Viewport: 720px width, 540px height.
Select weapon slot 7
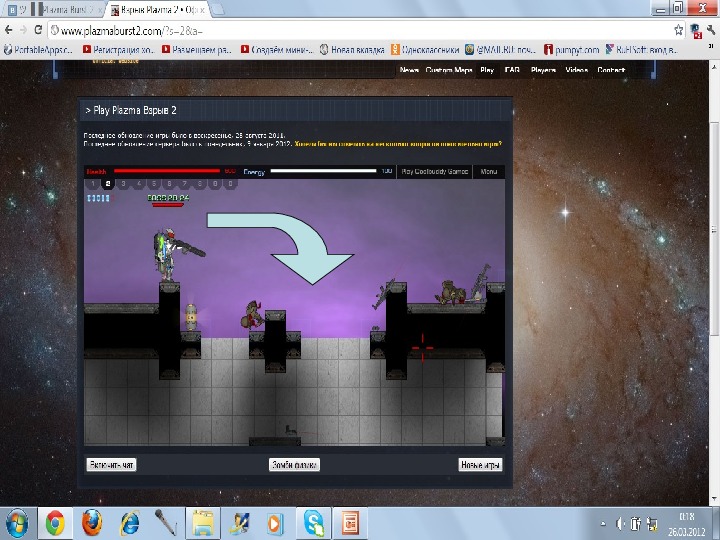tap(185, 184)
